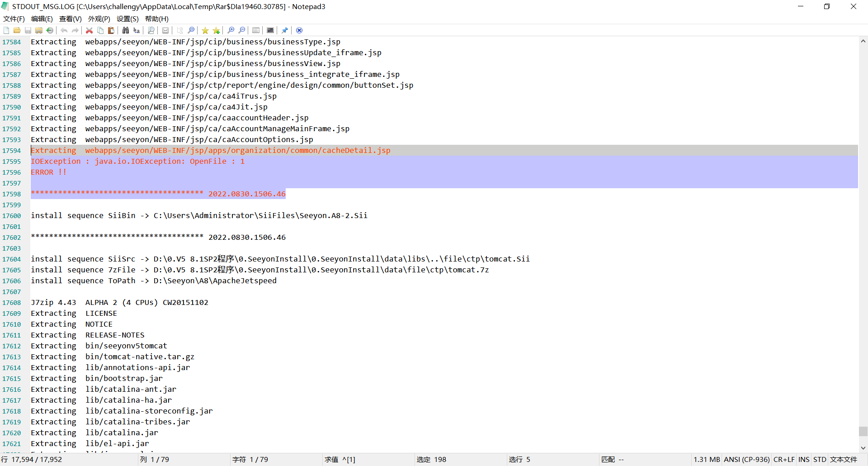Open line ending selector CR+LF
Image resolution: width=868 pixels, height=466 pixels.
[783, 459]
